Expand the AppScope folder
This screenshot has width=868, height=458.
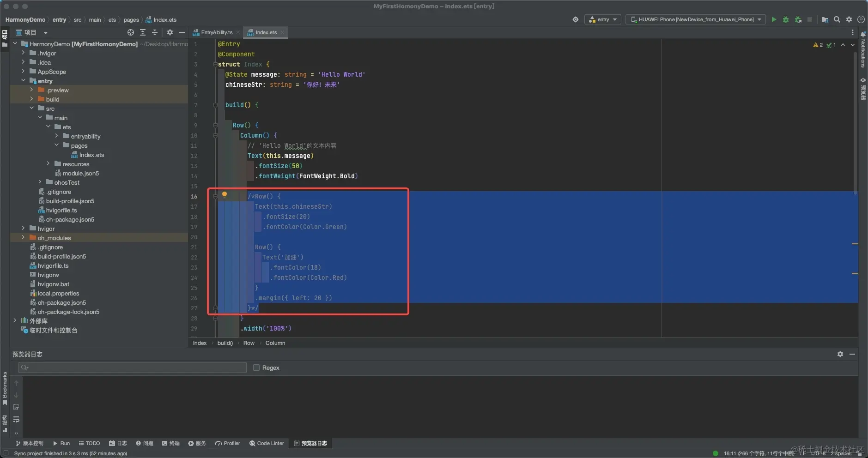coord(23,72)
